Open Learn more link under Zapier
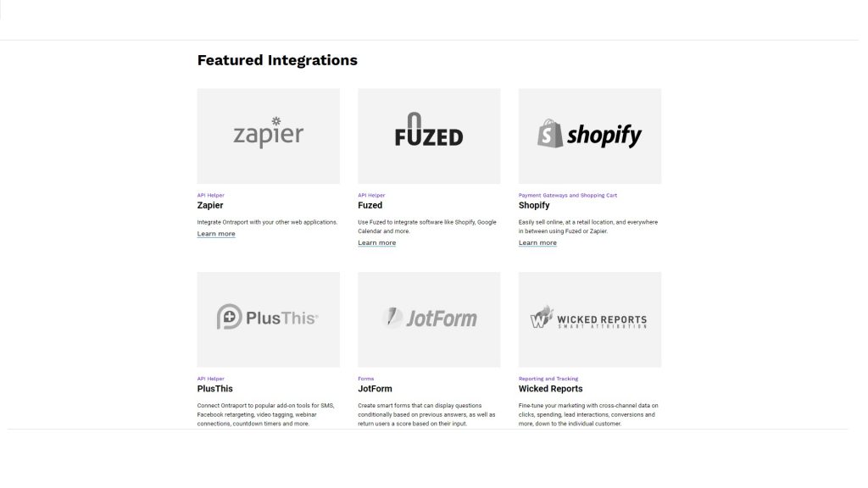This screenshot has width=868, height=488. point(216,234)
